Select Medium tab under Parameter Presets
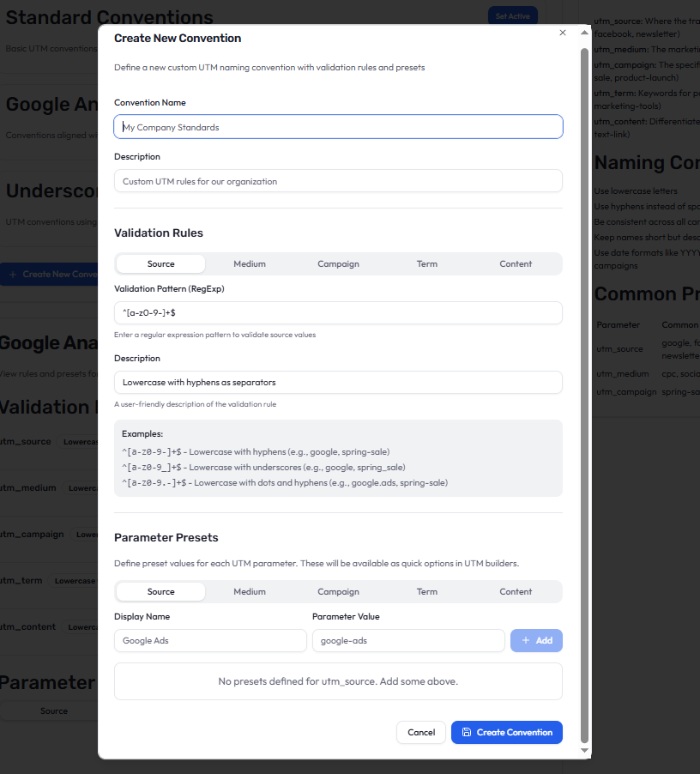 pos(250,591)
